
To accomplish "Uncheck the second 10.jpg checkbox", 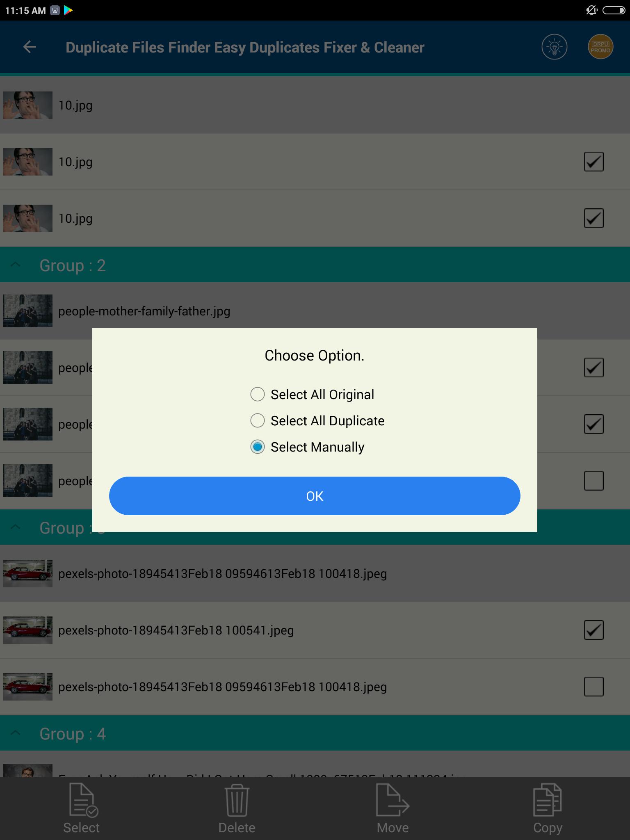I will [x=593, y=162].
